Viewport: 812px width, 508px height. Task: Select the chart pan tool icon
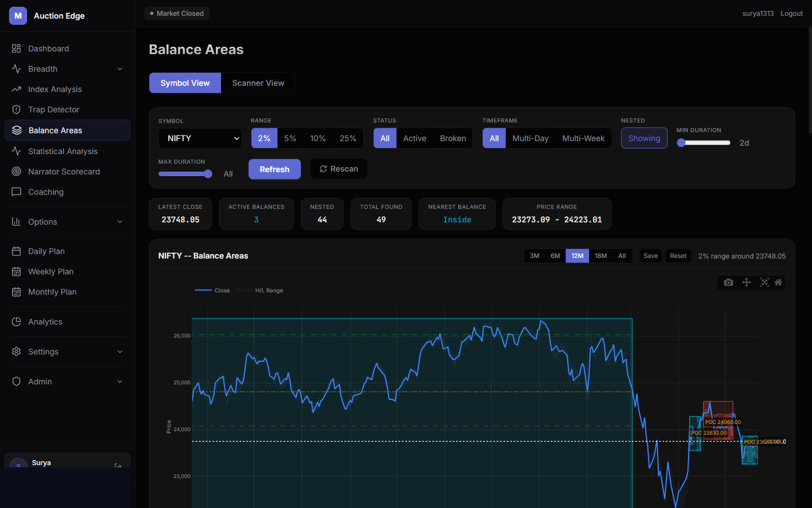point(747,282)
